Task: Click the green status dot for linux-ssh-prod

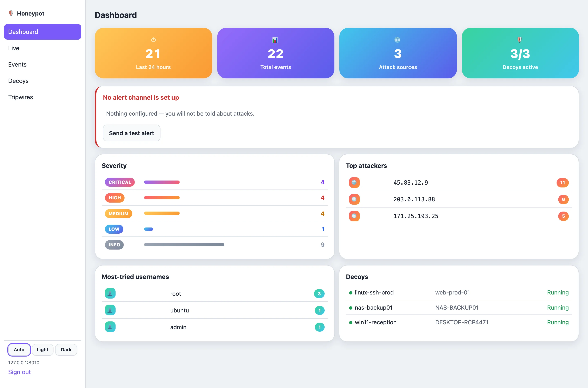Action: pyautogui.click(x=351, y=293)
